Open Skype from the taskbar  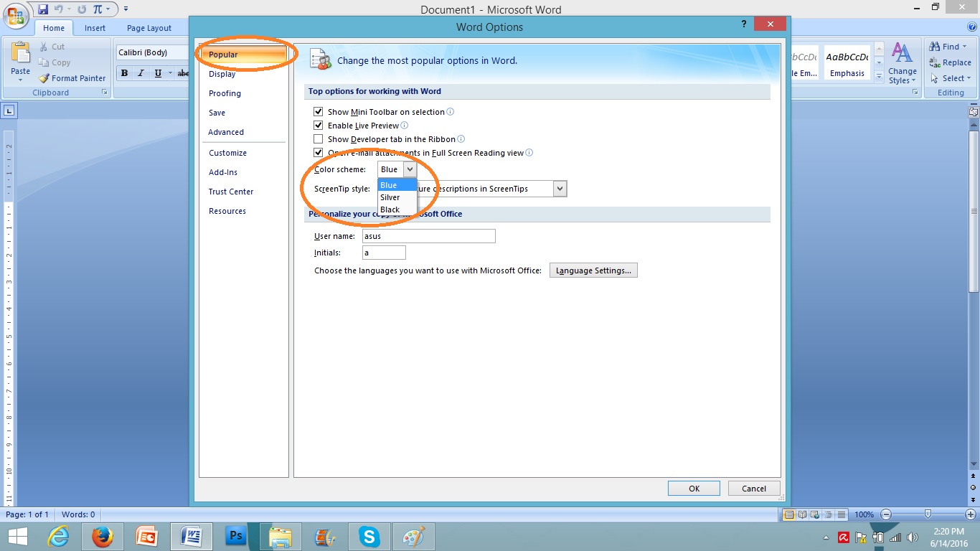[x=369, y=536]
